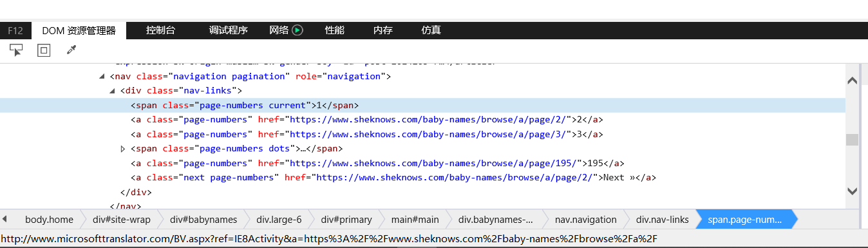
Task: Open the 网络 network tab
Action: coord(279,30)
